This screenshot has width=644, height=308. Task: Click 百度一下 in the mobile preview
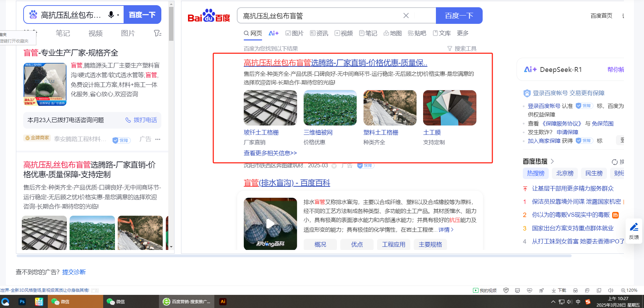point(142,15)
